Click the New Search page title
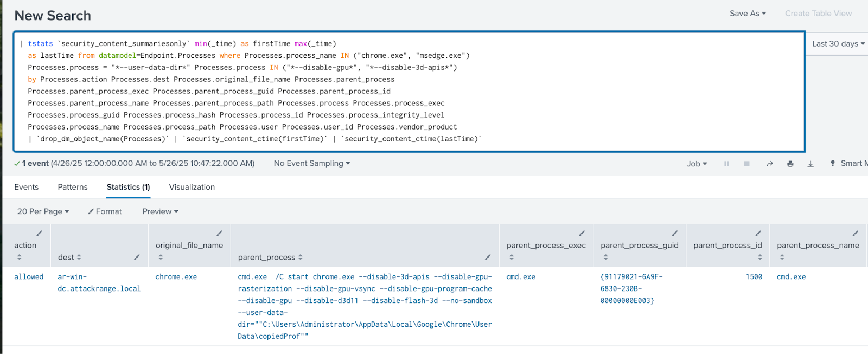The image size is (868, 354). coord(53,16)
